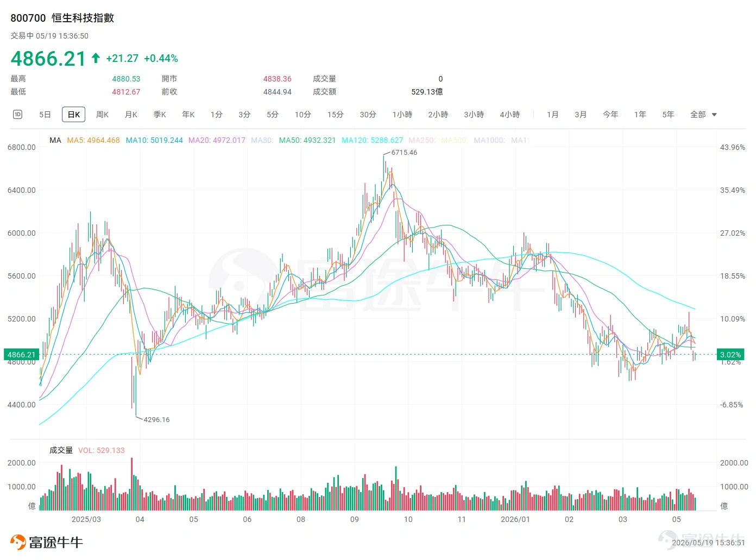Image resolution: width=756 pixels, height=560 pixels.
Task: Click the 前收 value 4844.94
Action: [x=278, y=92]
